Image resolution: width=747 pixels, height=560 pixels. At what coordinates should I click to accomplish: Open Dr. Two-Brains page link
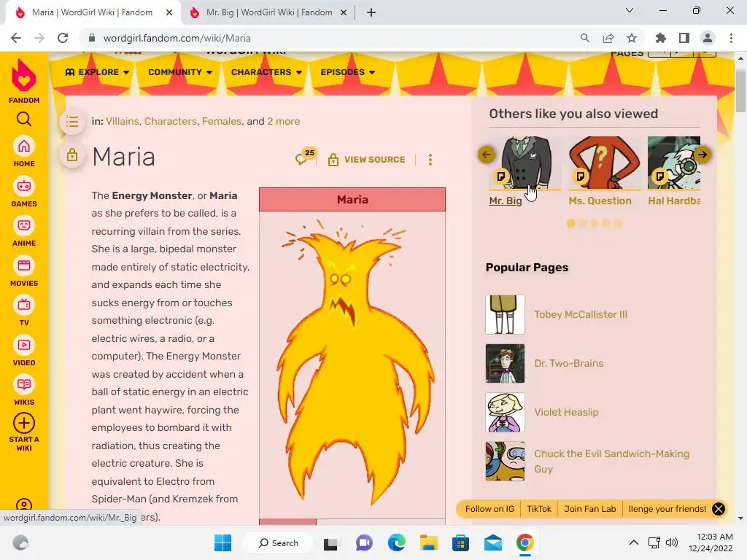tap(568, 363)
